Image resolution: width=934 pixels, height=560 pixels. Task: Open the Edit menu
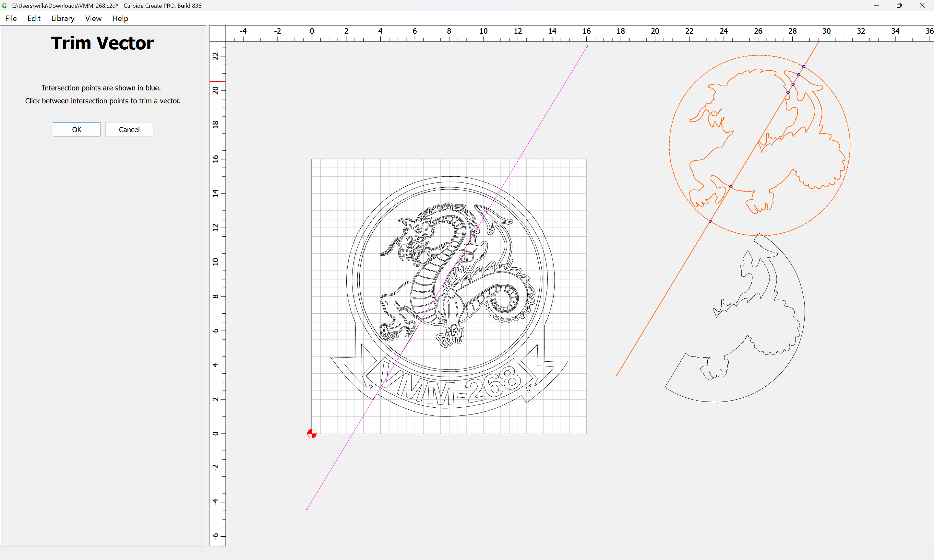pos(34,18)
